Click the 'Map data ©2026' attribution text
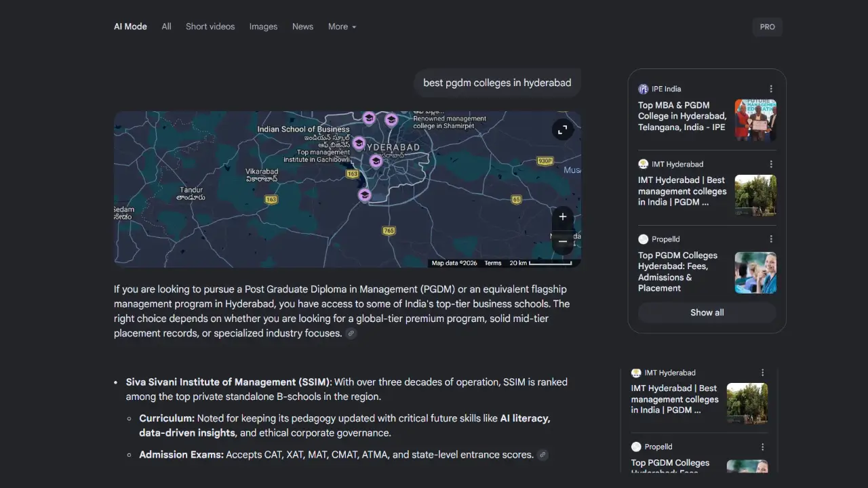868x488 pixels. click(x=454, y=263)
